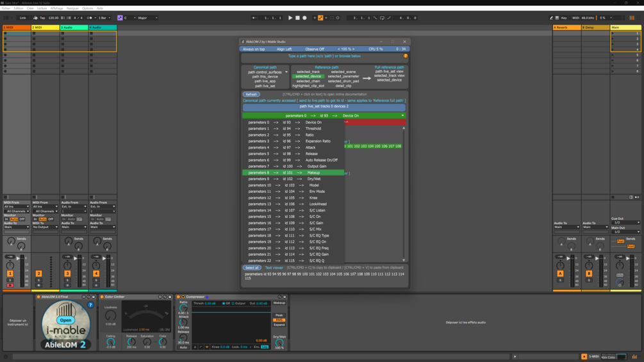Viewport: 644px width, 362px height.
Task: Click the Compressor sidechain expand triangle
Action: 183,297
